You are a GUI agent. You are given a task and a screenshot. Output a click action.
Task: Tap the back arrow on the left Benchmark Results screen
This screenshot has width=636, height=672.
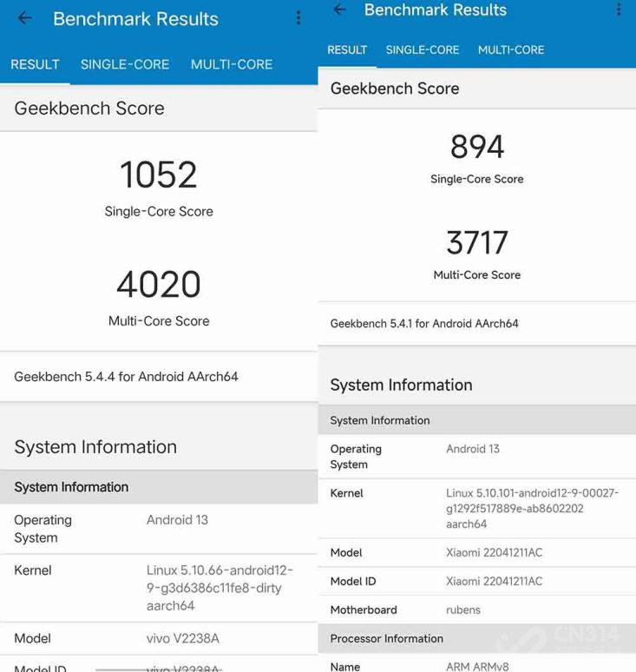pos(24,18)
